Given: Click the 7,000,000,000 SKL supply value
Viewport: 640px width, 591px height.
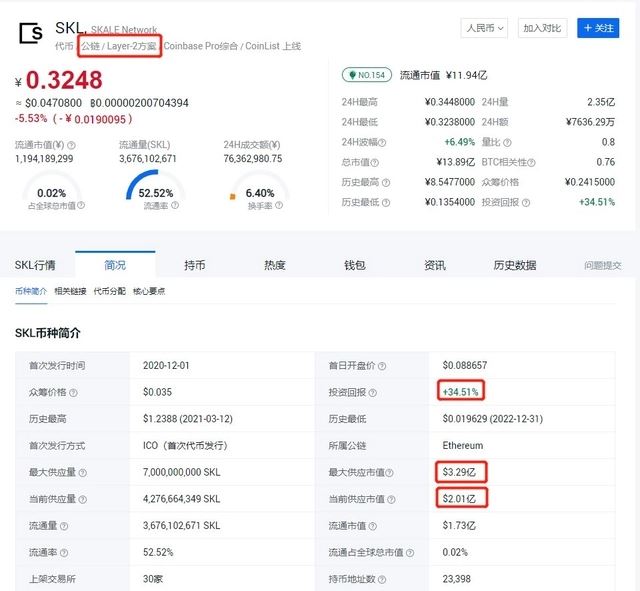Looking at the screenshot, I should coord(182,472).
